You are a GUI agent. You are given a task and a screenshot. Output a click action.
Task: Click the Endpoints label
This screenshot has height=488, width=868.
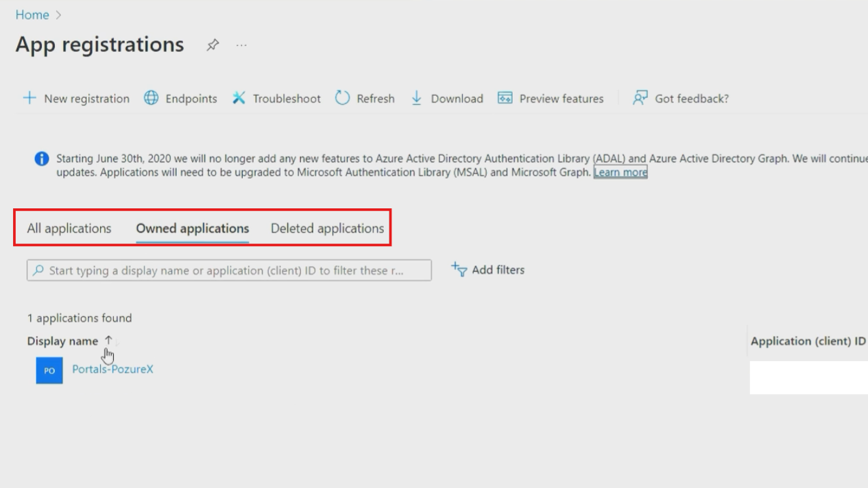191,99
